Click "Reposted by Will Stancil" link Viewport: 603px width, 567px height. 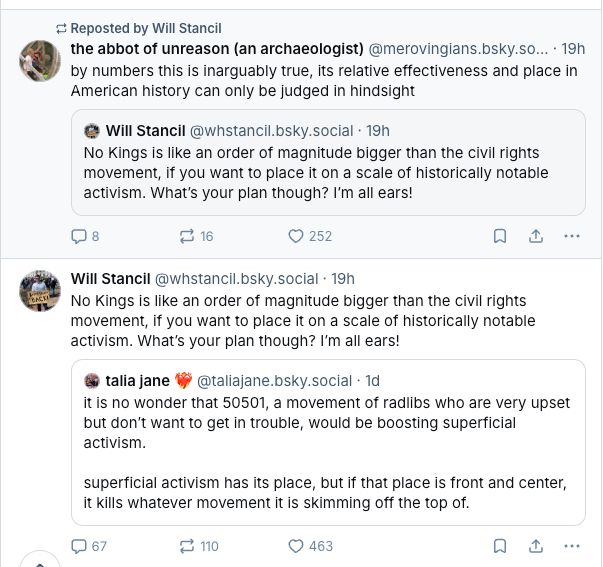pos(146,28)
